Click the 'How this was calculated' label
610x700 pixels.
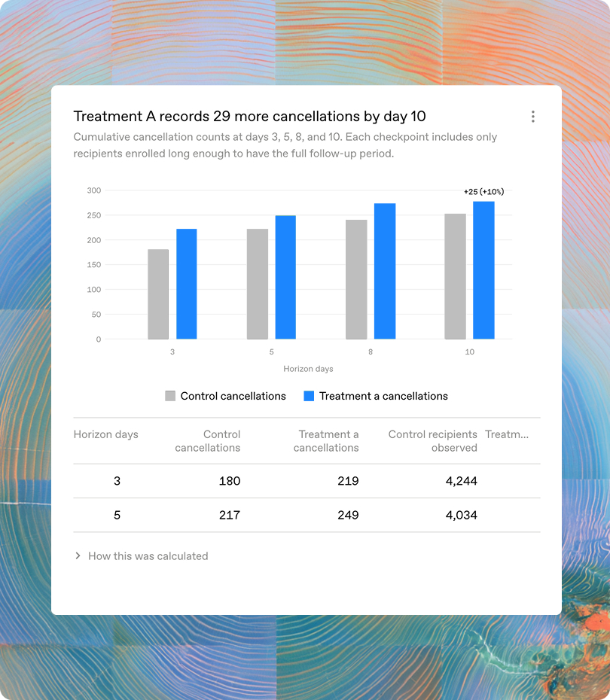coord(148,555)
